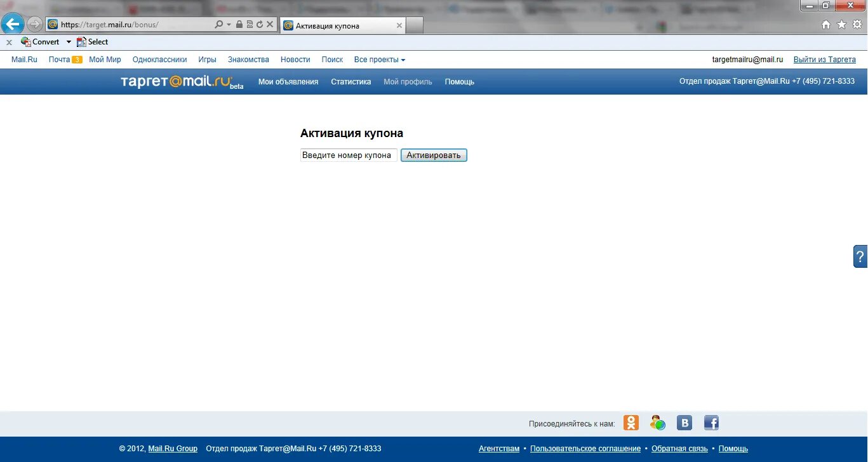Focus the 'Введите номер купона' input field
This screenshot has height=462, width=868.
point(349,155)
